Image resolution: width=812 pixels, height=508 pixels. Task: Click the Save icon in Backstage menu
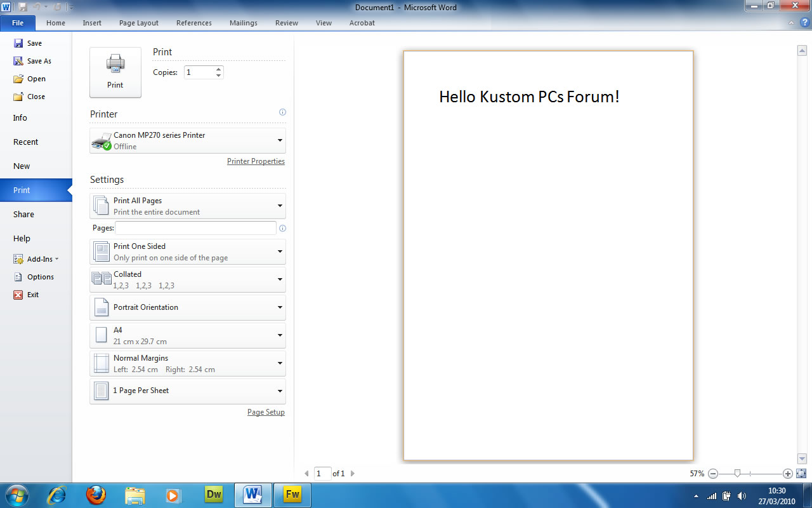point(18,43)
